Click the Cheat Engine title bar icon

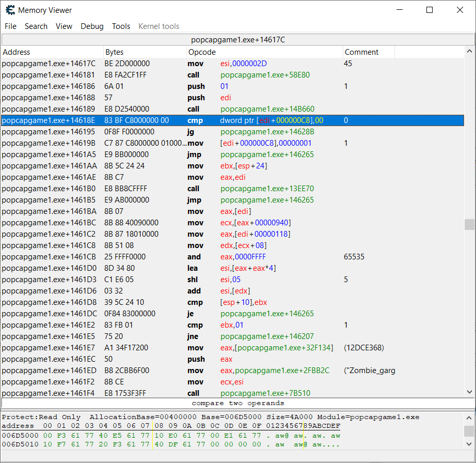(x=10, y=10)
